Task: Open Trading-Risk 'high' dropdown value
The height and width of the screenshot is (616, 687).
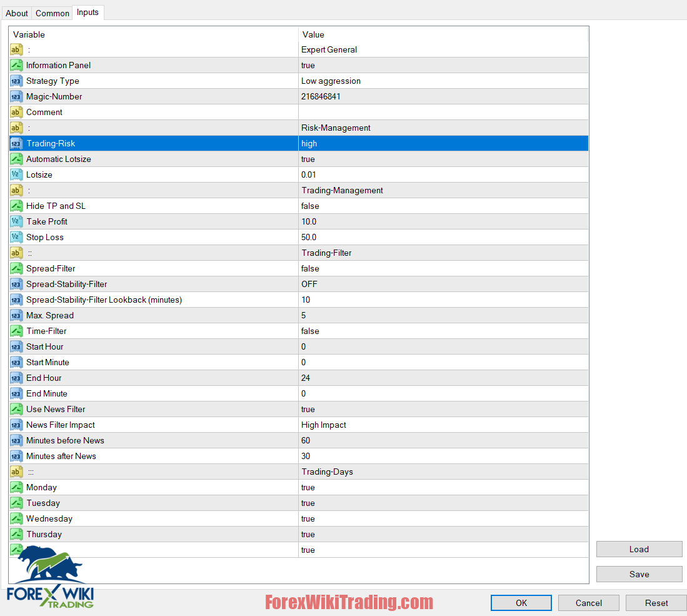Action: (x=443, y=143)
